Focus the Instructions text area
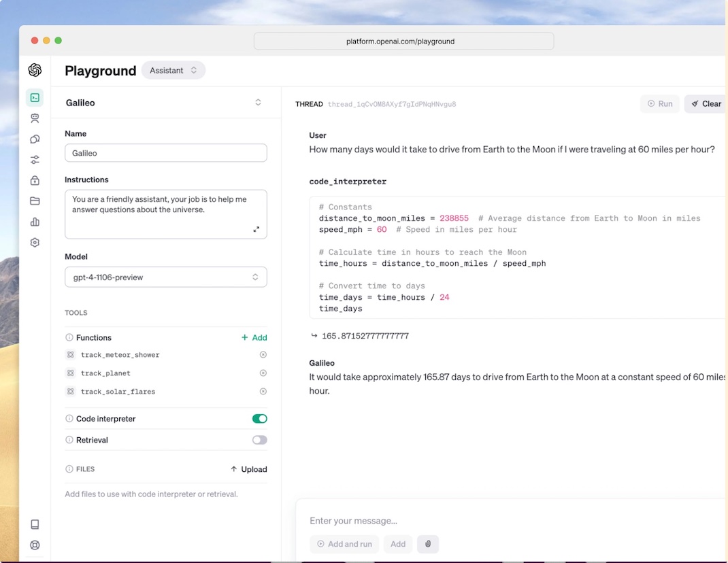 166,214
